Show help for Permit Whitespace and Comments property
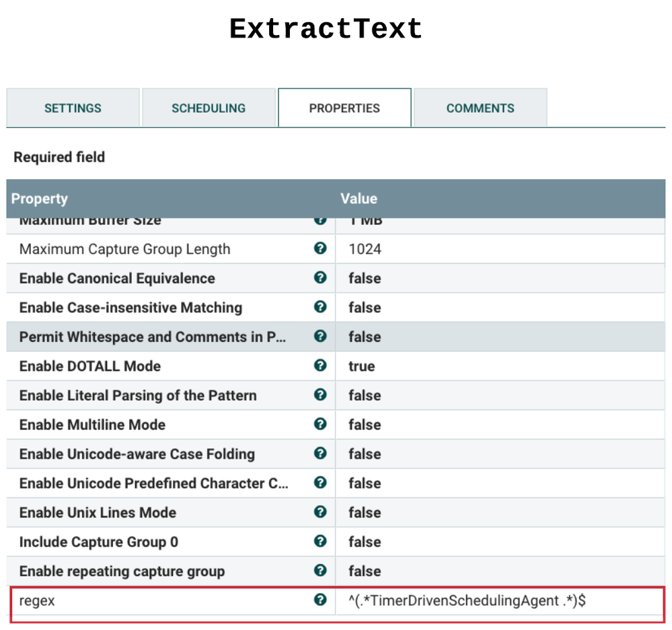The height and width of the screenshot is (630, 672). 321,337
